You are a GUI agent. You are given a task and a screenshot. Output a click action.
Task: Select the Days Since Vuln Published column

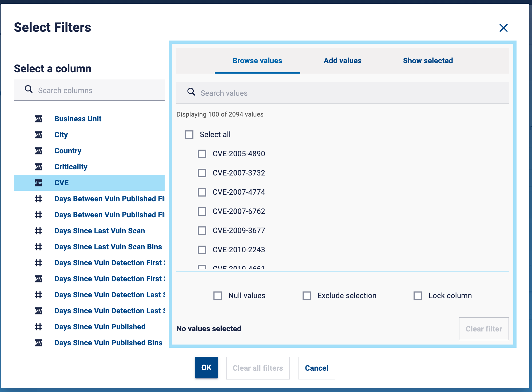tap(89, 327)
